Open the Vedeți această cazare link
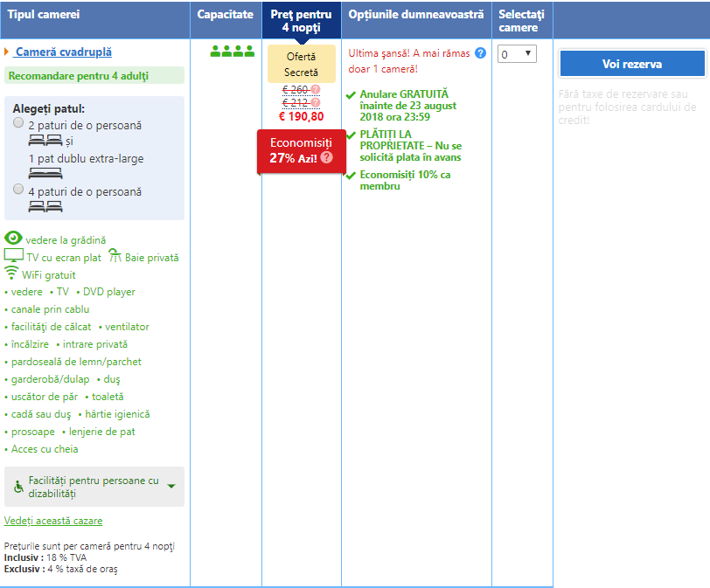 [53, 521]
